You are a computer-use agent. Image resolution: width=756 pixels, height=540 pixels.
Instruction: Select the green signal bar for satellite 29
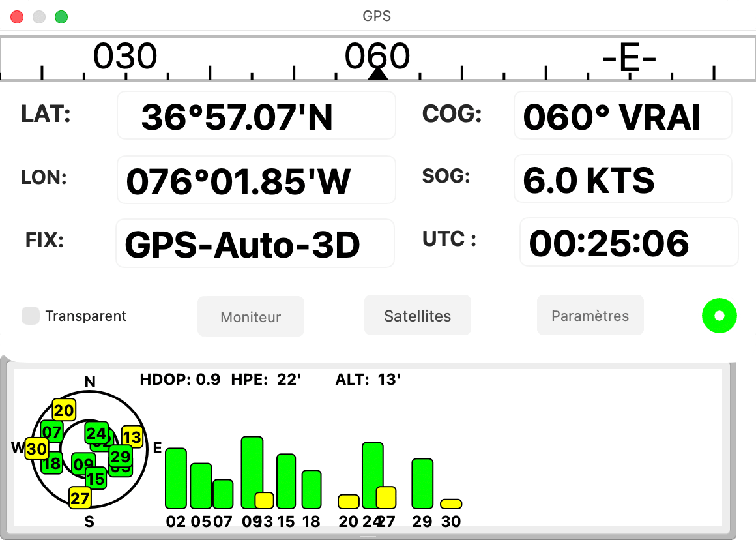click(x=422, y=483)
